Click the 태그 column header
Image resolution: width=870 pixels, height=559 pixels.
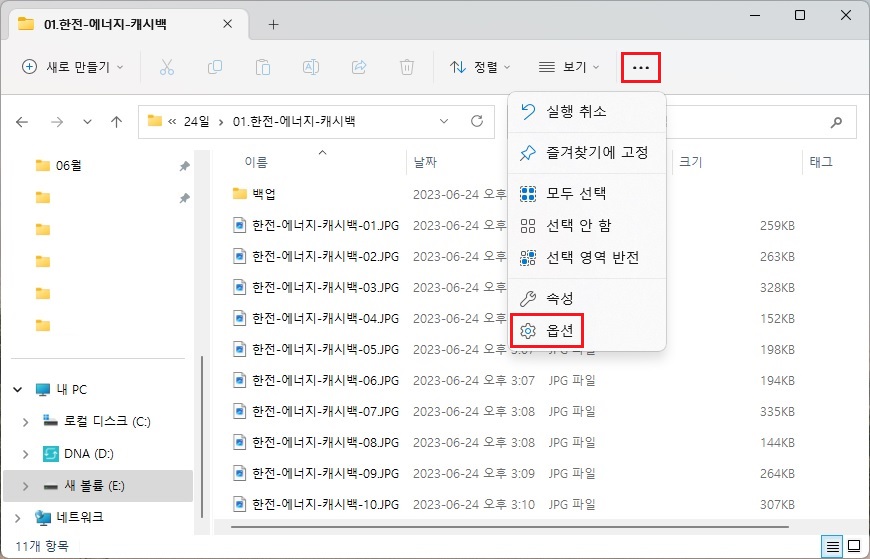(x=821, y=162)
